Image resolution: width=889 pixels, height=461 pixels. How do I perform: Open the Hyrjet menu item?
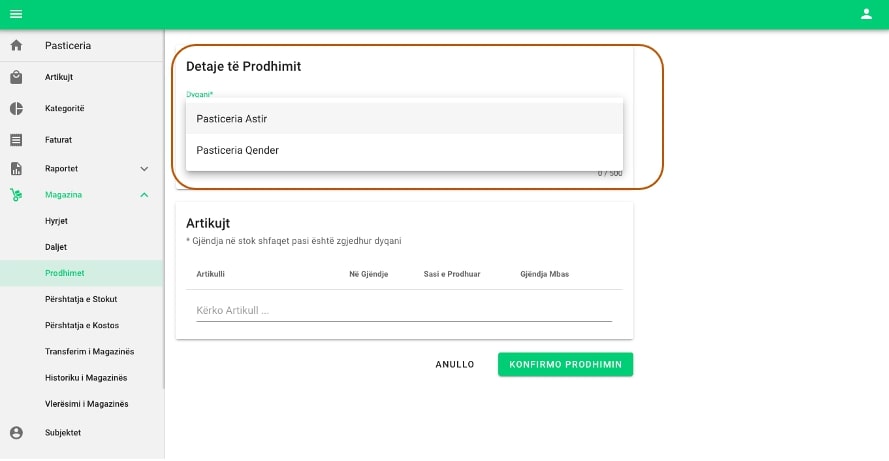coord(57,220)
